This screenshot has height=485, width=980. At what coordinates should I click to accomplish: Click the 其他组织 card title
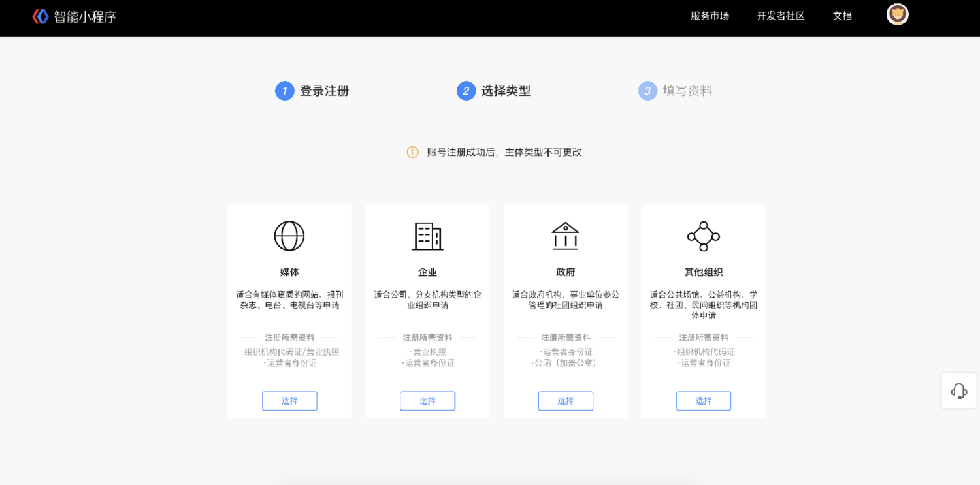703,272
